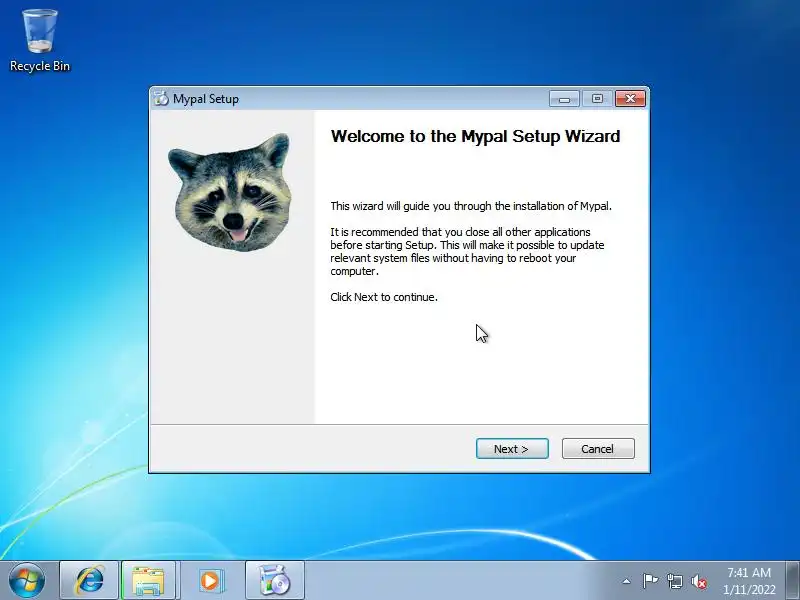The height and width of the screenshot is (600, 800).
Task: Open Windows Explorer from the taskbar
Action: 149,581
